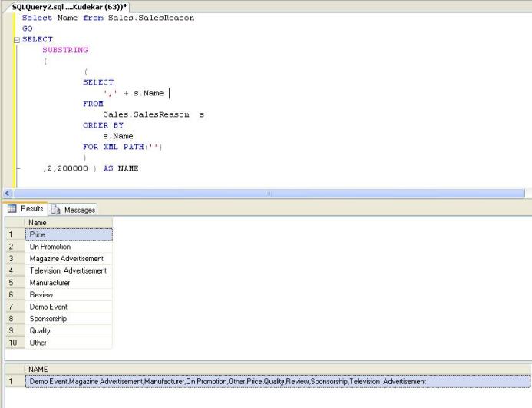
Task: Click the grid icon on the Results tab
Action: tap(13, 209)
